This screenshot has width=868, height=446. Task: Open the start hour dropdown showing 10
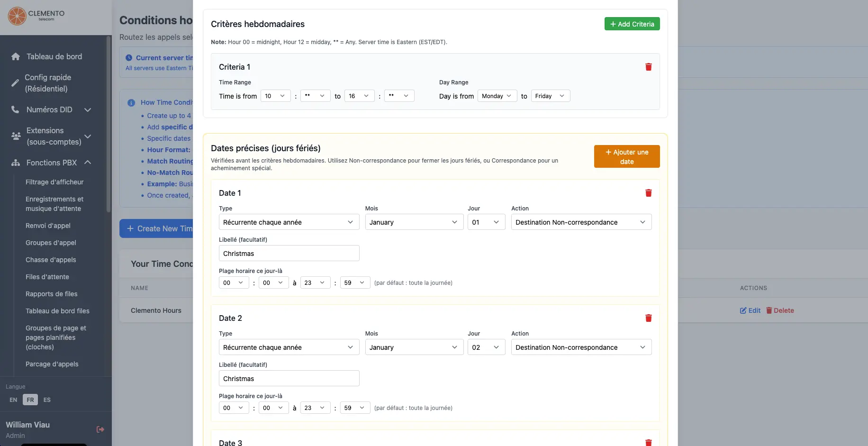pos(276,96)
